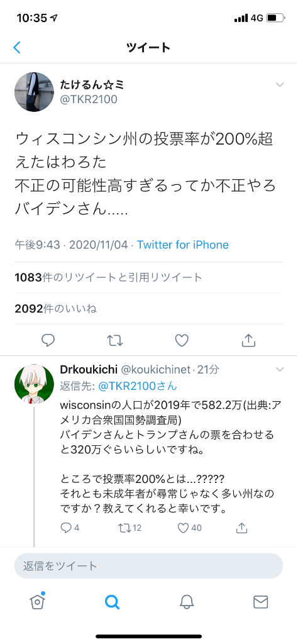Image resolution: width=298 pixels, height=644 pixels.
Task: Share Drkoukichi's reply tweet
Action: point(242,528)
